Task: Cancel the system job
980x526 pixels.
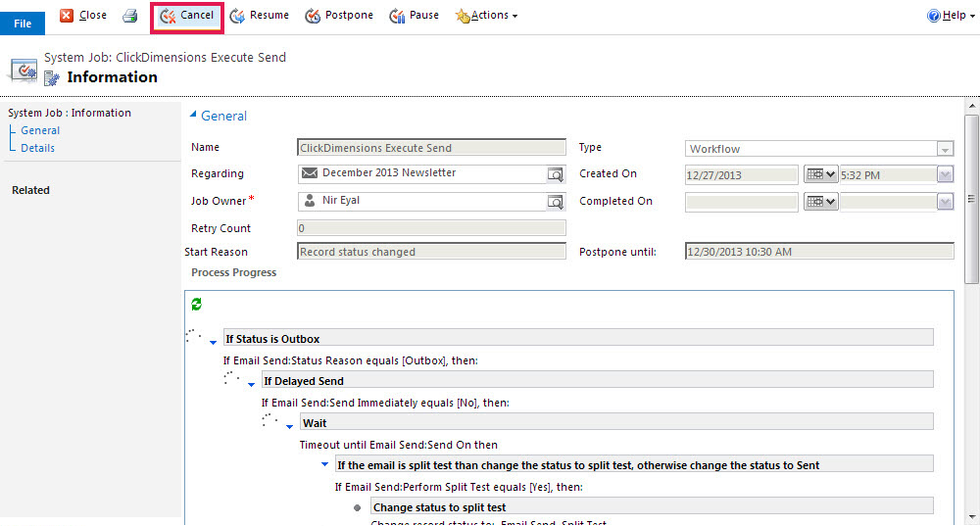Action: click(x=187, y=16)
